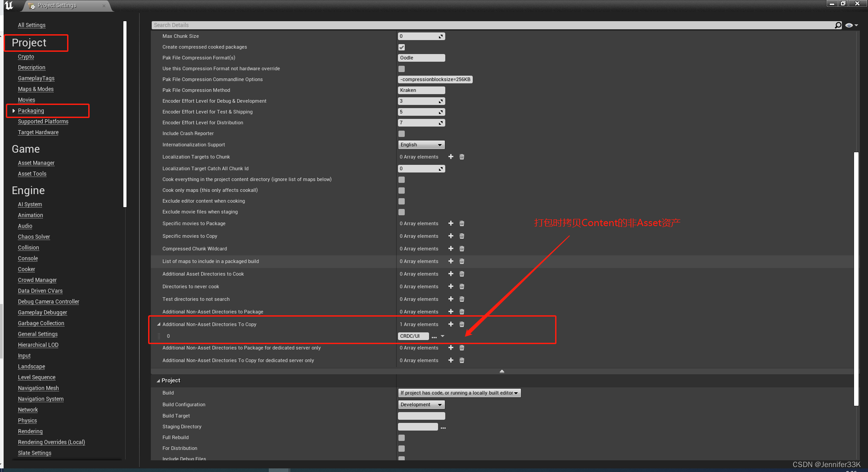Enable For Distribution checkbox
Screen dimensions: 868x472
402,449
